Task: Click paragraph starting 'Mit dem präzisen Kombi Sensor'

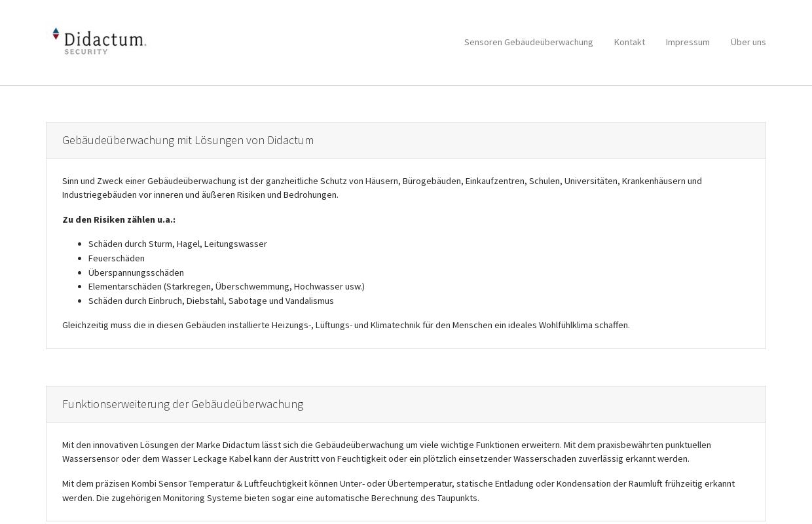Action: 398,483
